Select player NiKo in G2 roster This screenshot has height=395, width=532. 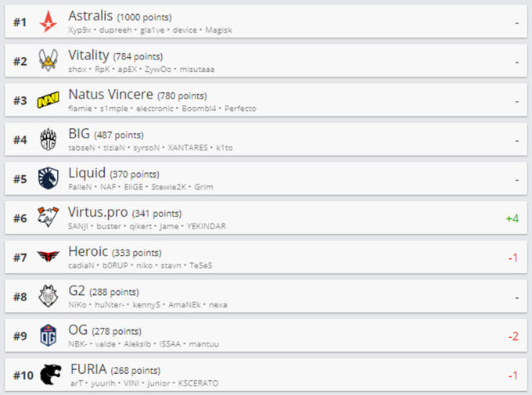pos(77,305)
